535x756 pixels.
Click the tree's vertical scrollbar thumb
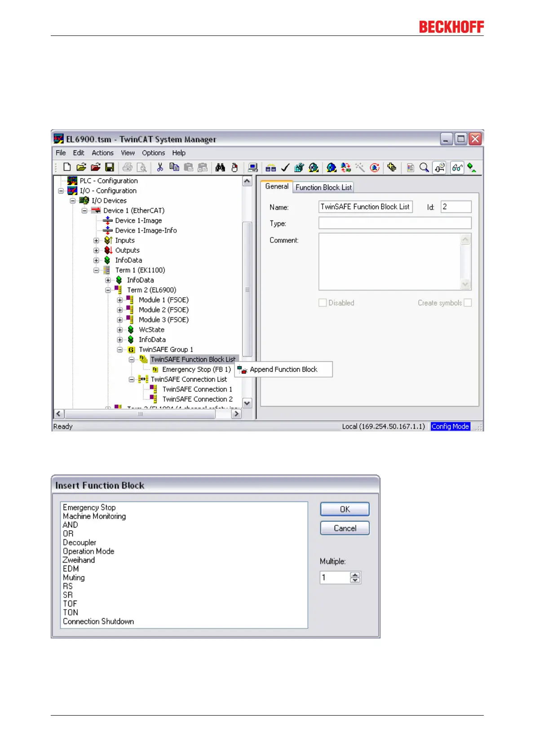(x=247, y=290)
